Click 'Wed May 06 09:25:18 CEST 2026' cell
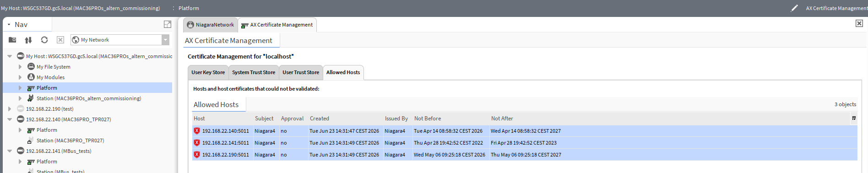The image size is (868, 173). 450,155
